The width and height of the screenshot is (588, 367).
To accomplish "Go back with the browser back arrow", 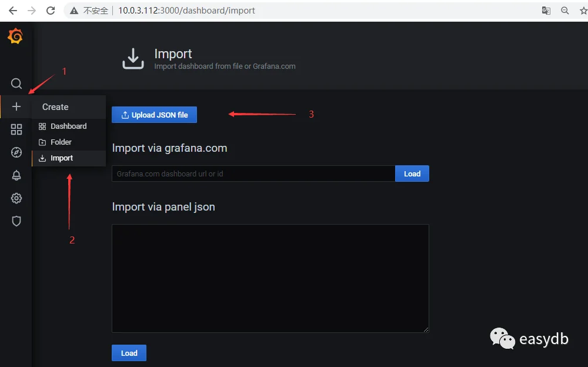I will click(x=13, y=11).
